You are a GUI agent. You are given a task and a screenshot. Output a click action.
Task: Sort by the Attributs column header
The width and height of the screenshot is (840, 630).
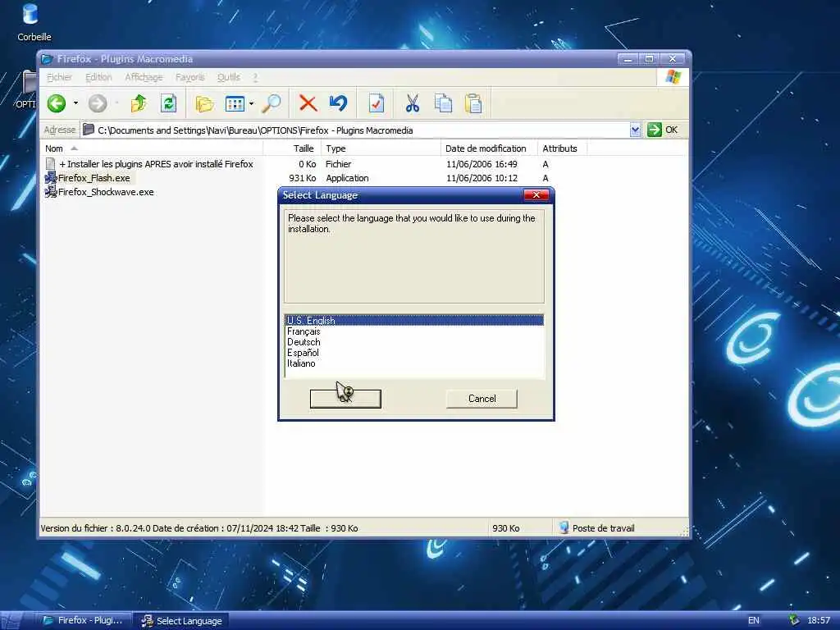click(562, 148)
